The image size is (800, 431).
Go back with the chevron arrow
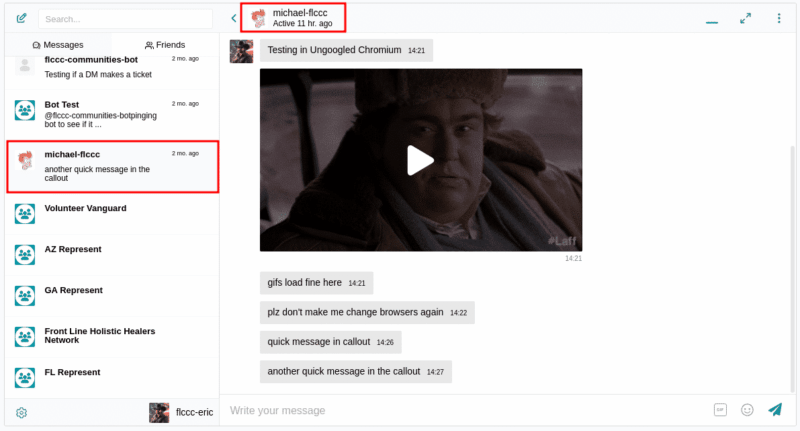234,18
